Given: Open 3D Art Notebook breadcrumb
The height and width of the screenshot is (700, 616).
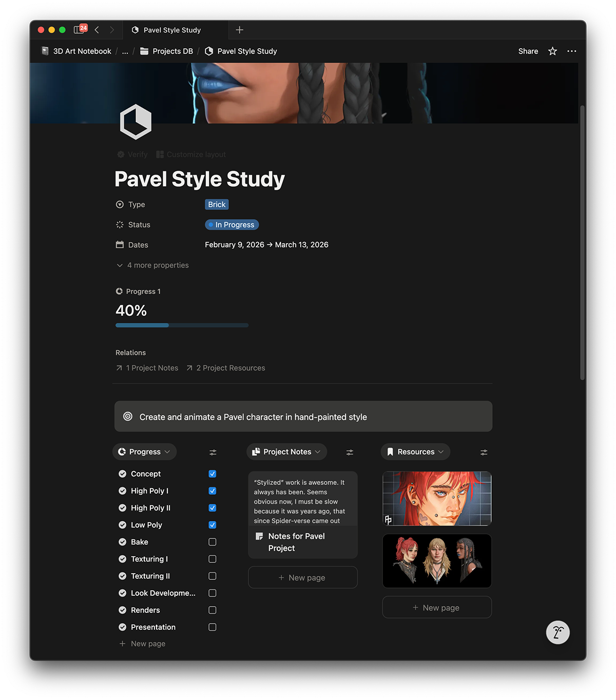Looking at the screenshot, I should (x=76, y=51).
